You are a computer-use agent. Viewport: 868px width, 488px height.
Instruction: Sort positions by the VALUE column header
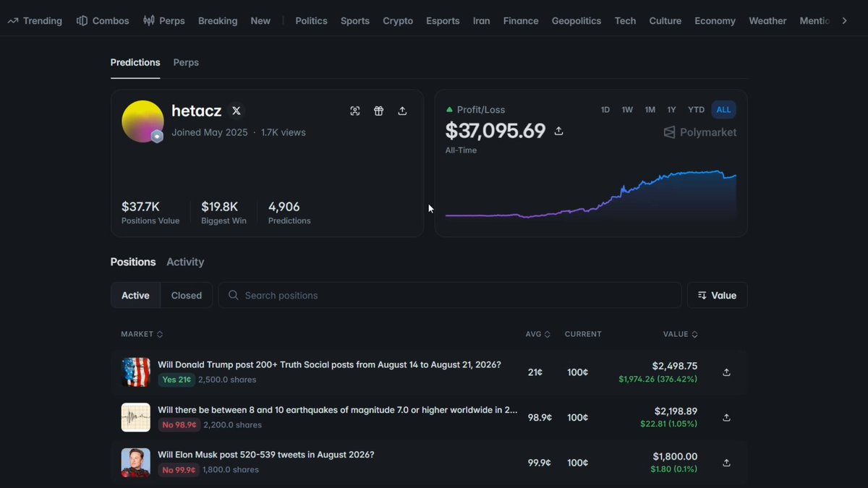tap(681, 334)
